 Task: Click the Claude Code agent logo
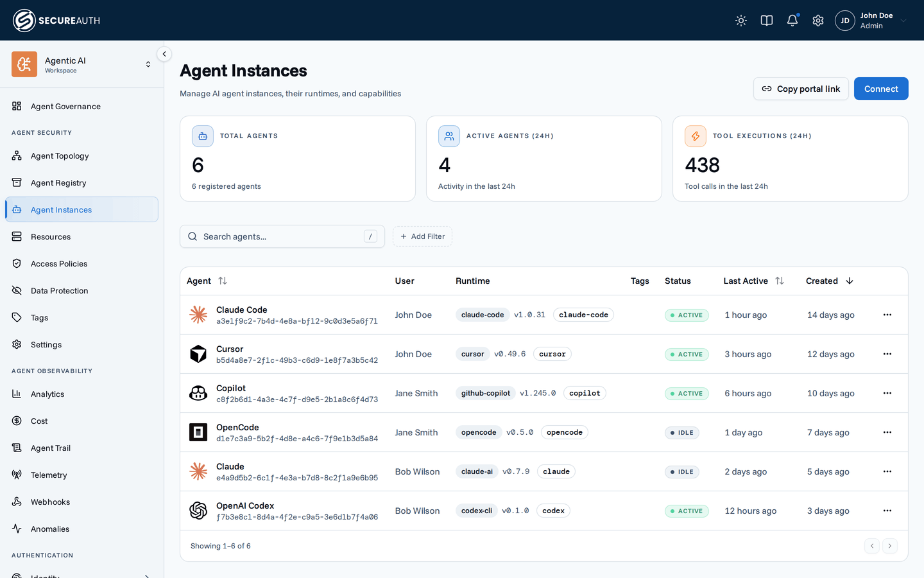tap(198, 315)
